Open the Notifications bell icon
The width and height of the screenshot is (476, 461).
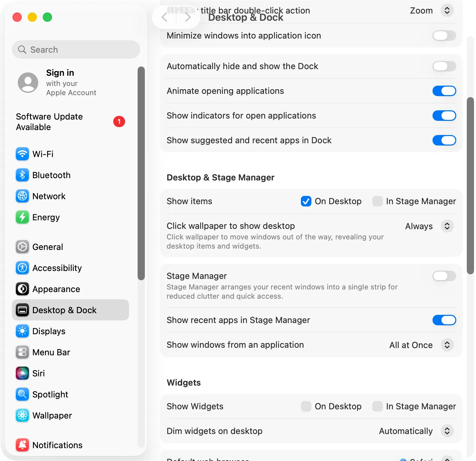22,445
